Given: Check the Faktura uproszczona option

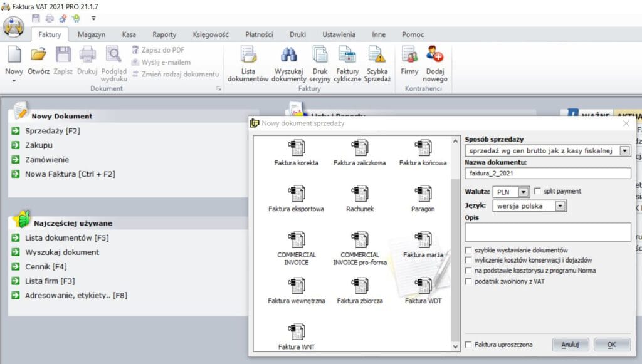Looking at the screenshot, I should [468, 345].
